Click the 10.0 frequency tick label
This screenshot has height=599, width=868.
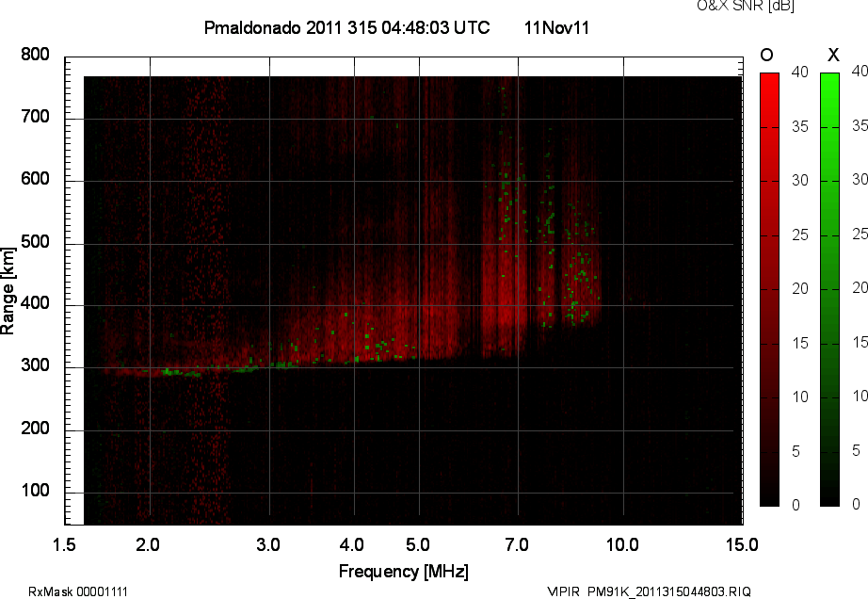[x=623, y=545]
